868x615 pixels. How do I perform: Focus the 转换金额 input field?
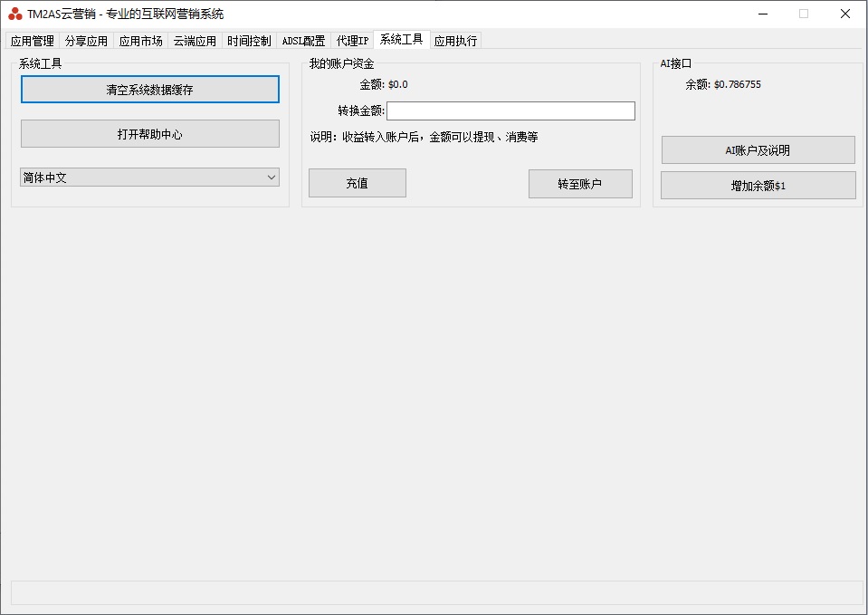point(510,111)
